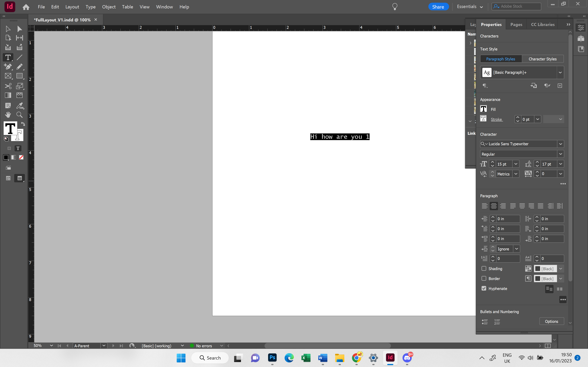
Task: Select the Scissors tool
Action: pos(8,86)
